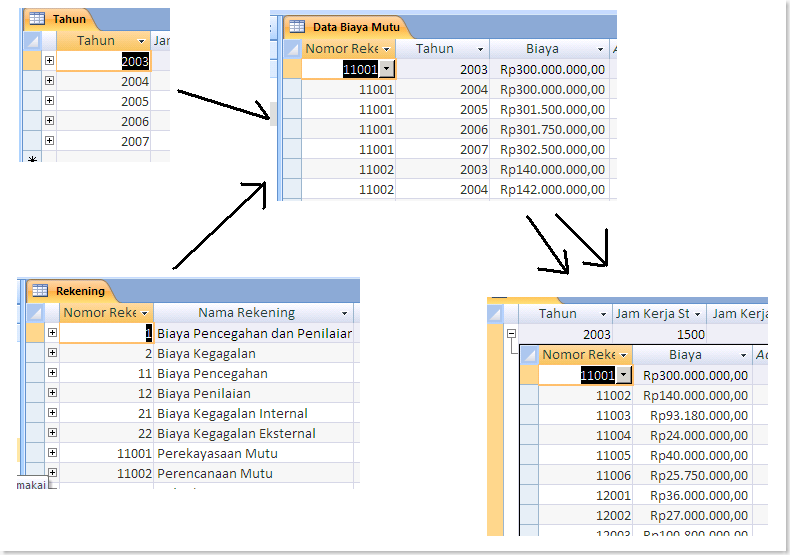Open Nomor Reke filter in subdatasheet
Image resolution: width=790 pixels, height=555 pixels.
[x=624, y=356]
